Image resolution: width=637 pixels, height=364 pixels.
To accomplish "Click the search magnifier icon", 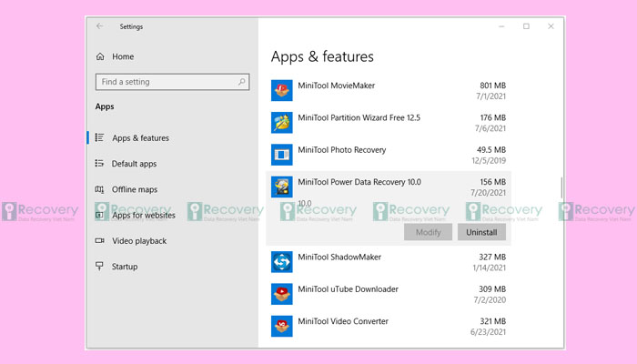I will click(x=242, y=82).
